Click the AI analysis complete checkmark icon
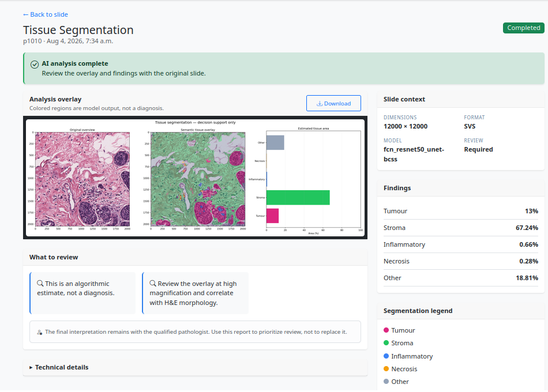Screen dimensions: 548x392 [x=34, y=65]
